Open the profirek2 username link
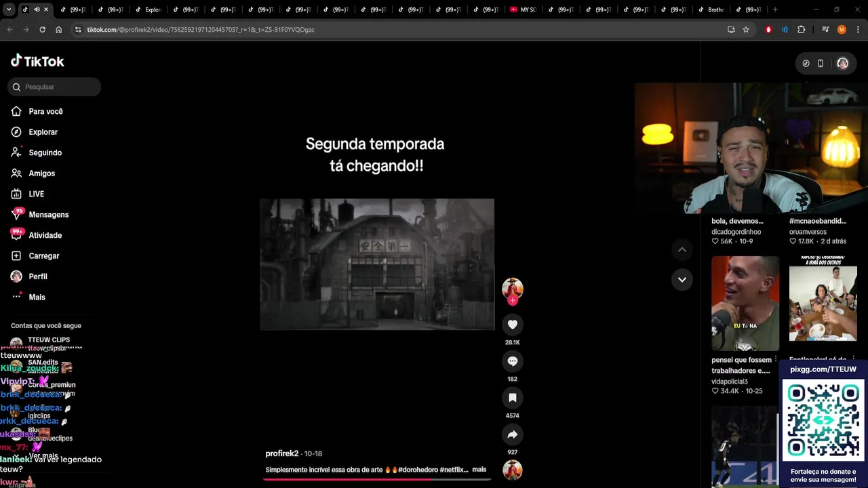This screenshot has height=488, width=868. [282, 453]
